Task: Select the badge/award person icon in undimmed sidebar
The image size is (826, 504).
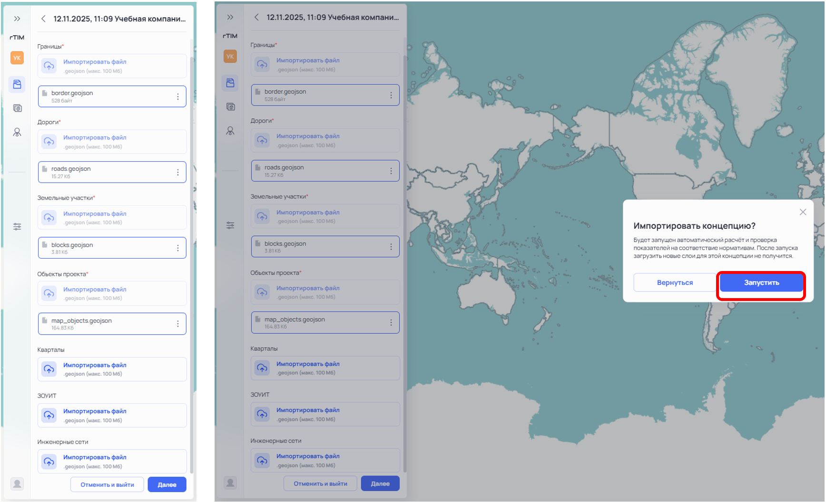Action: tap(17, 132)
